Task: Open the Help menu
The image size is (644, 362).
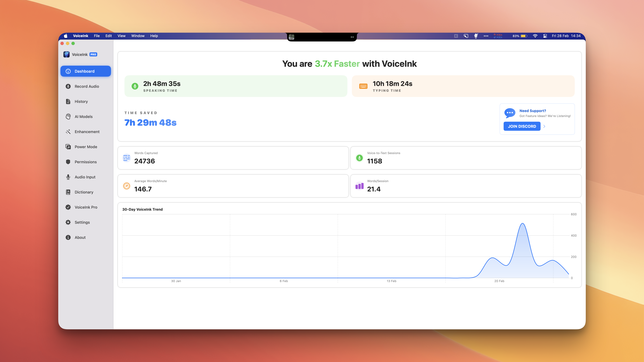Action: coord(154,36)
